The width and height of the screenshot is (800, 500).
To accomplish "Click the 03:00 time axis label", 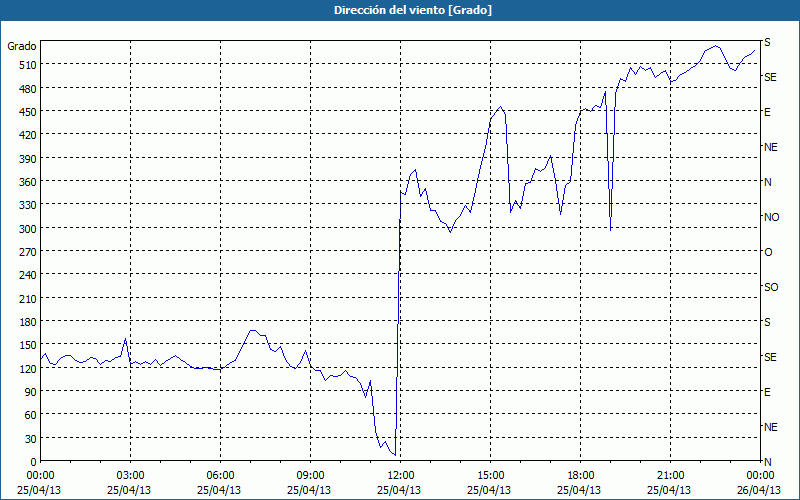I will click(x=129, y=476).
